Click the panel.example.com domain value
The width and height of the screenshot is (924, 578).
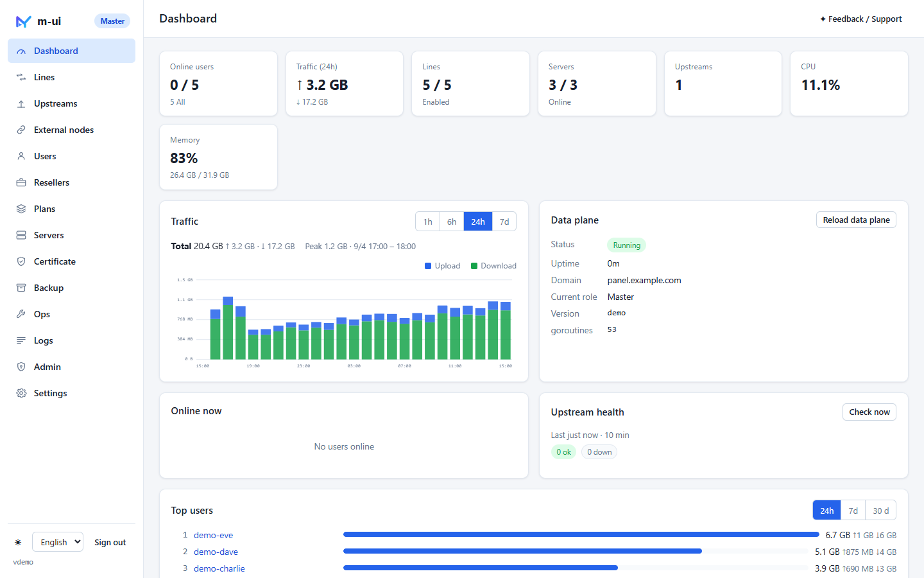pos(644,280)
